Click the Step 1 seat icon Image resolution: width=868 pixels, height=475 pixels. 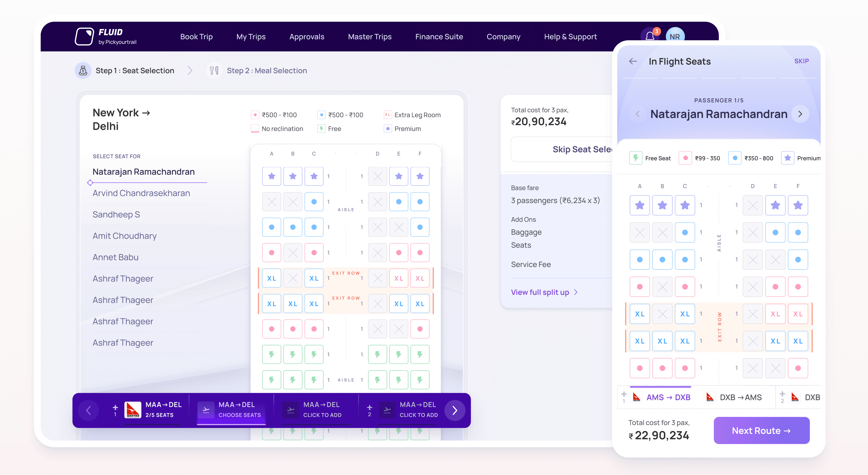pyautogui.click(x=83, y=70)
